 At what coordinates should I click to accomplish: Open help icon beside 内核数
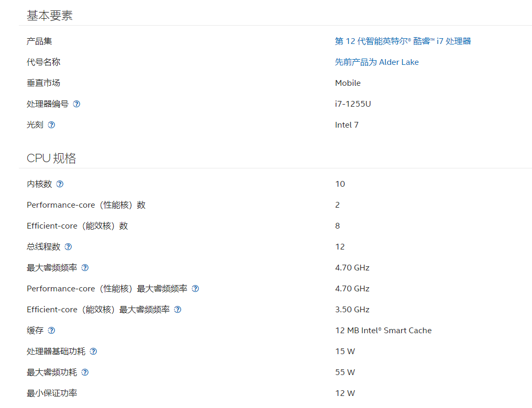60,184
